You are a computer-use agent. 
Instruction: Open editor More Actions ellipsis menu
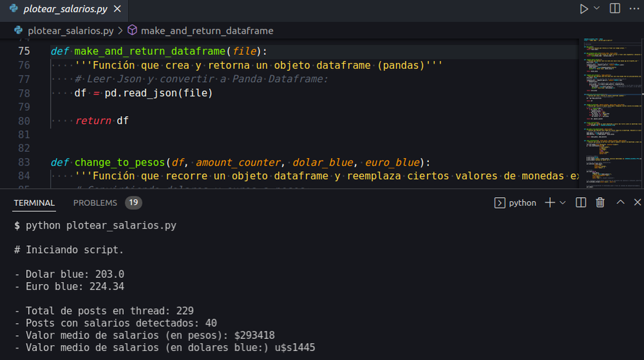pyautogui.click(x=634, y=9)
